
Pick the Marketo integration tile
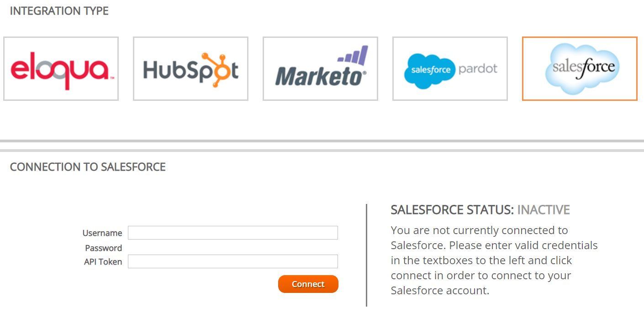[x=320, y=68]
